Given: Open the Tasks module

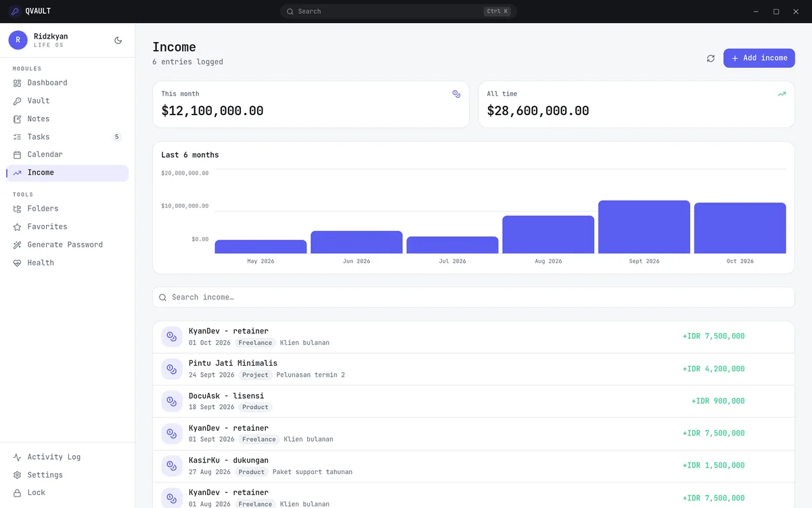Looking at the screenshot, I should point(68,137).
